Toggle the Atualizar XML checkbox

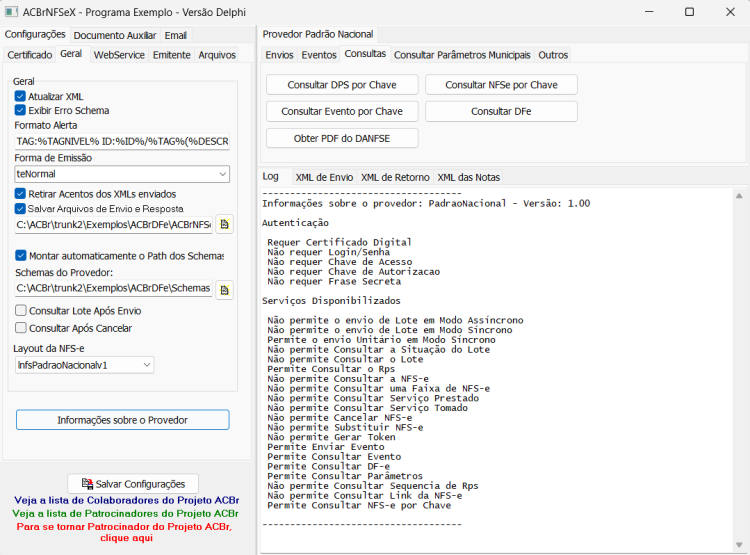click(20, 96)
